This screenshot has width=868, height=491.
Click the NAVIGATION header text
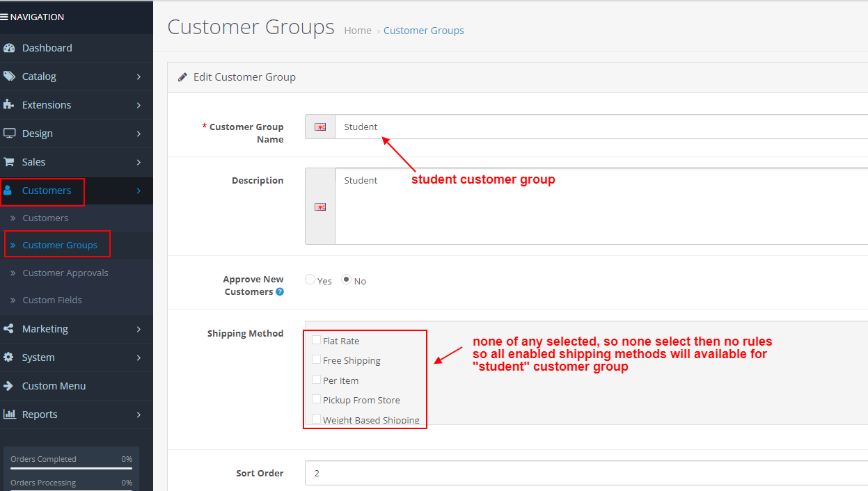tap(37, 17)
